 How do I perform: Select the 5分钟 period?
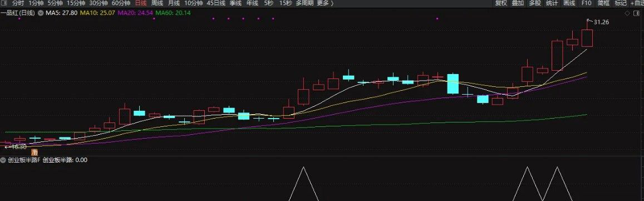tap(55, 3)
